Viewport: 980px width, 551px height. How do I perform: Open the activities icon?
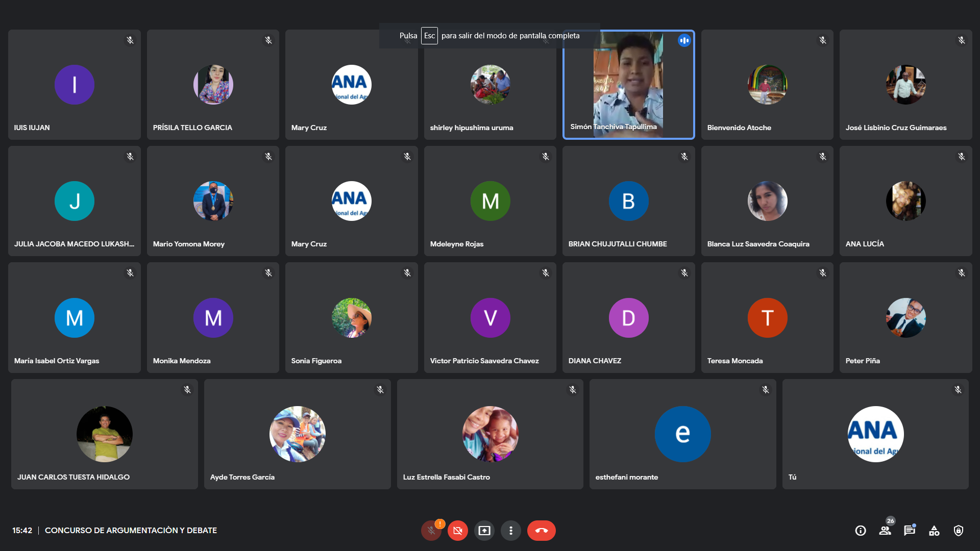point(934,531)
